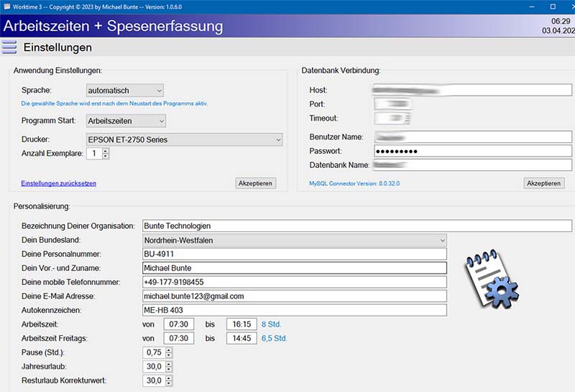Click the Resturlaub Korrekturwert value field
Image resolution: width=575 pixels, height=392 pixels.
tap(154, 381)
